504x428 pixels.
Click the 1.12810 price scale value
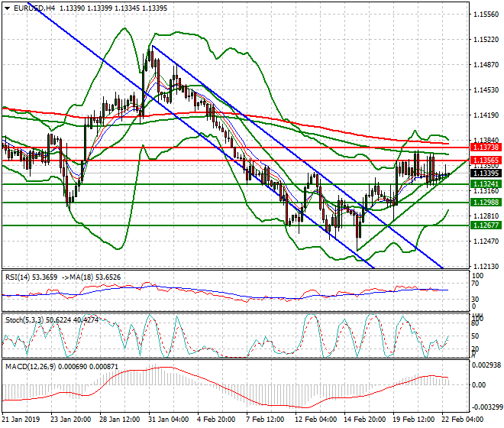(486, 216)
